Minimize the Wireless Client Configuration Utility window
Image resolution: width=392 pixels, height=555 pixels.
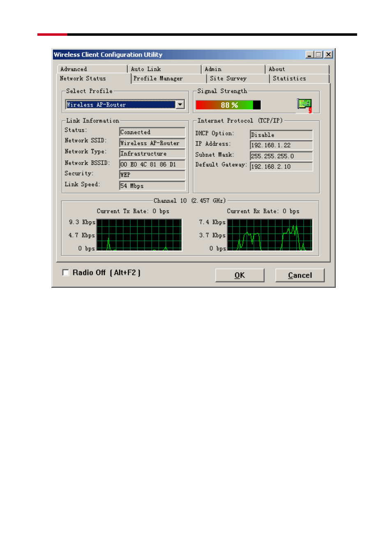(310, 54)
